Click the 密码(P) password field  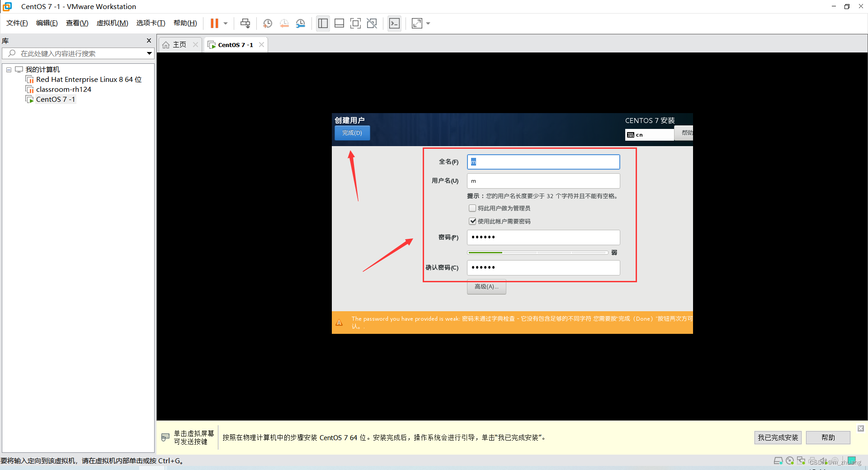click(x=543, y=237)
